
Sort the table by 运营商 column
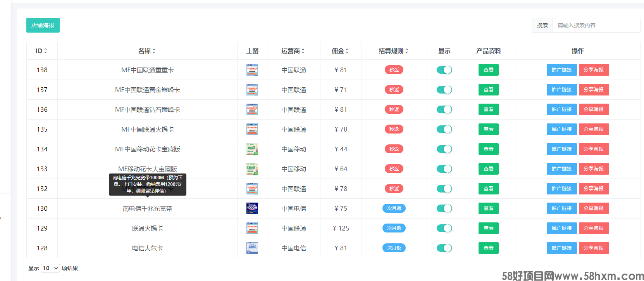293,51
